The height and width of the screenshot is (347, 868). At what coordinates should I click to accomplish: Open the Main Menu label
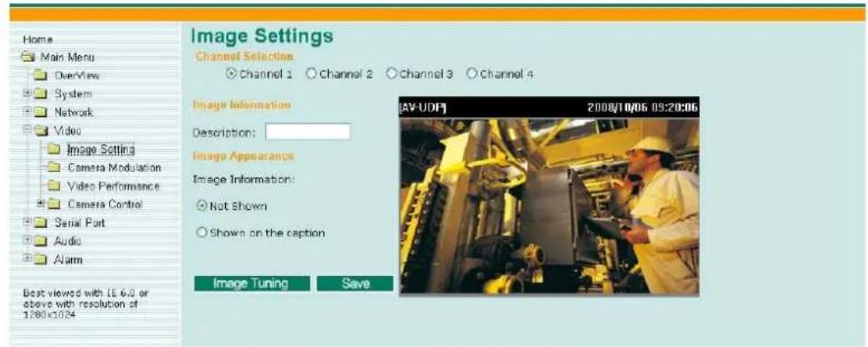(67, 58)
